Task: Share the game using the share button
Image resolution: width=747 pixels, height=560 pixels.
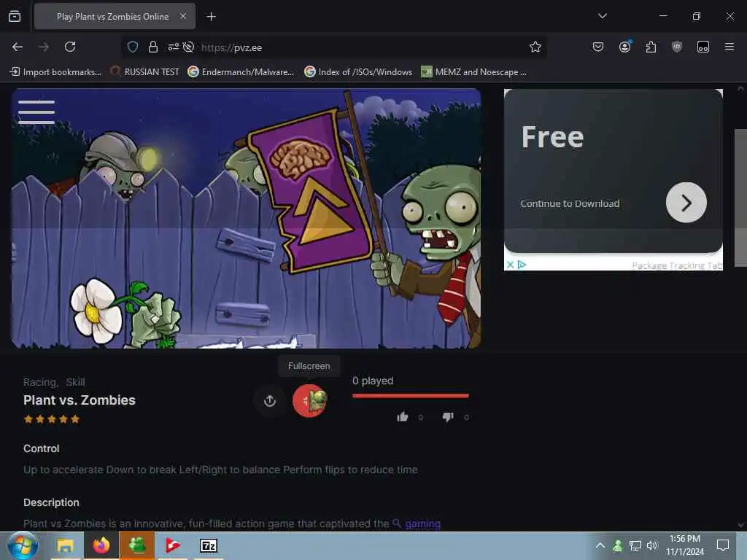Action: pyautogui.click(x=270, y=401)
